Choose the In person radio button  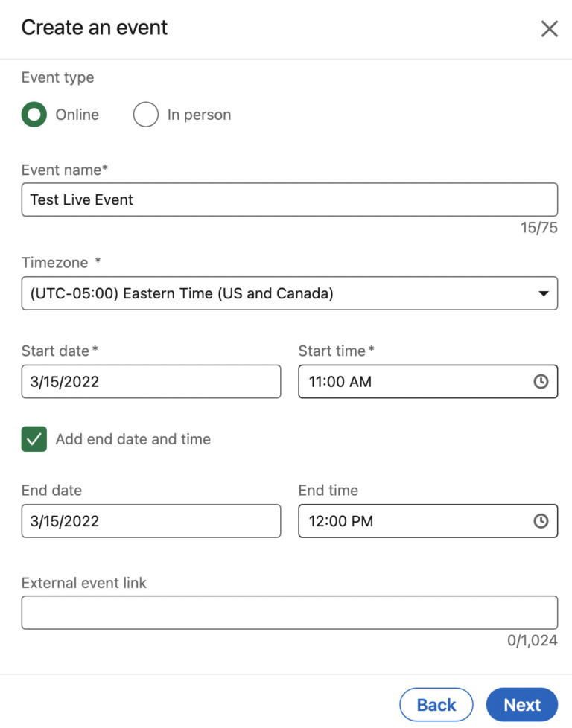[146, 115]
